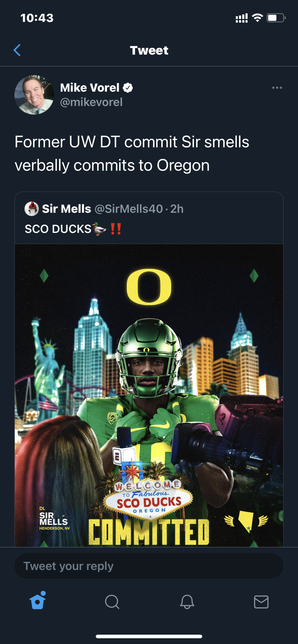The width and height of the screenshot is (298, 644).
Task: Tap the Wi-Fi status icon
Action: (x=257, y=18)
